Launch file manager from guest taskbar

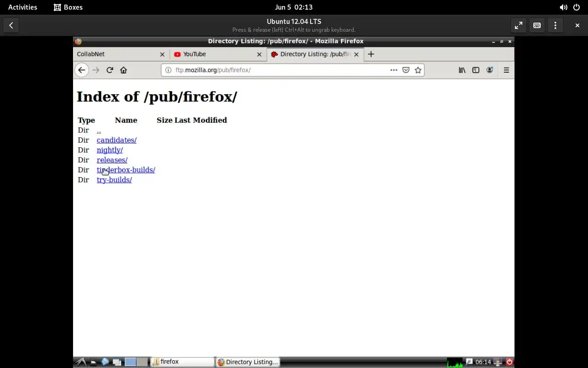tap(93, 362)
